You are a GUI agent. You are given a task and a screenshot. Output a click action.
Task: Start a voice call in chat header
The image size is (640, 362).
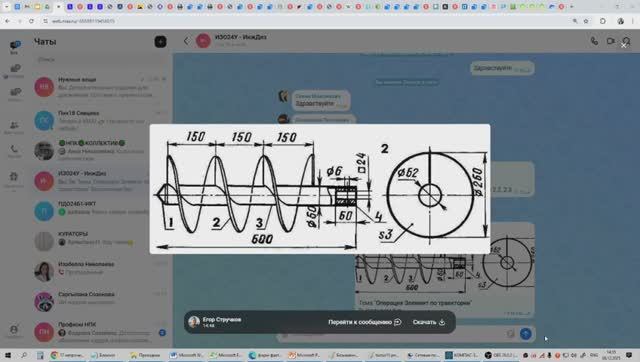point(594,41)
